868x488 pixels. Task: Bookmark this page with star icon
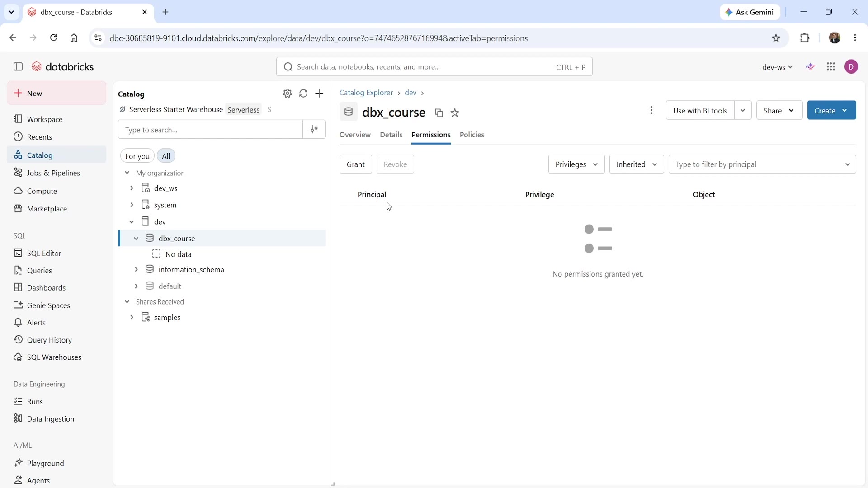tap(776, 38)
